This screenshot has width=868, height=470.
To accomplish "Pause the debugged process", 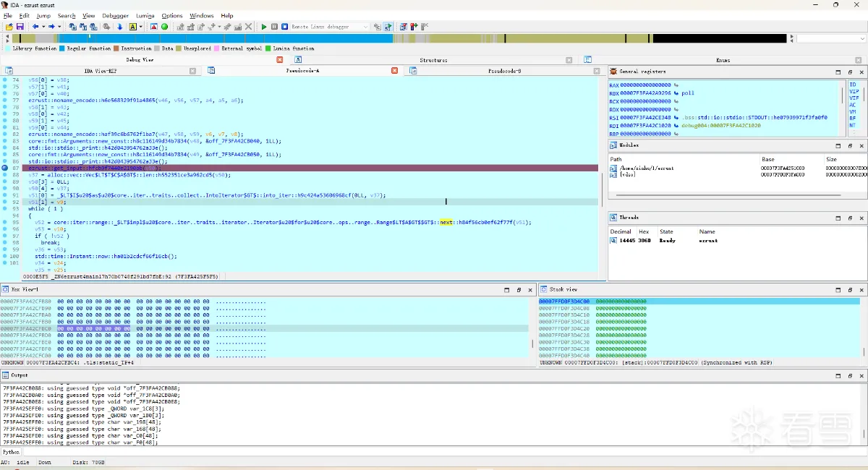I will (274, 27).
